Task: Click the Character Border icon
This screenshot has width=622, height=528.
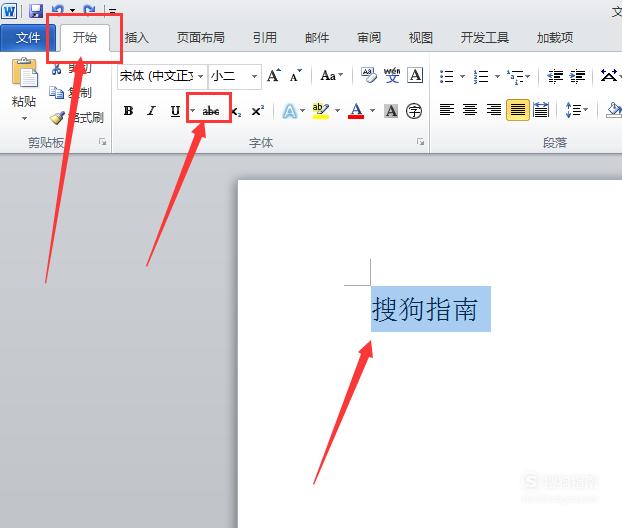Action: 415,75
